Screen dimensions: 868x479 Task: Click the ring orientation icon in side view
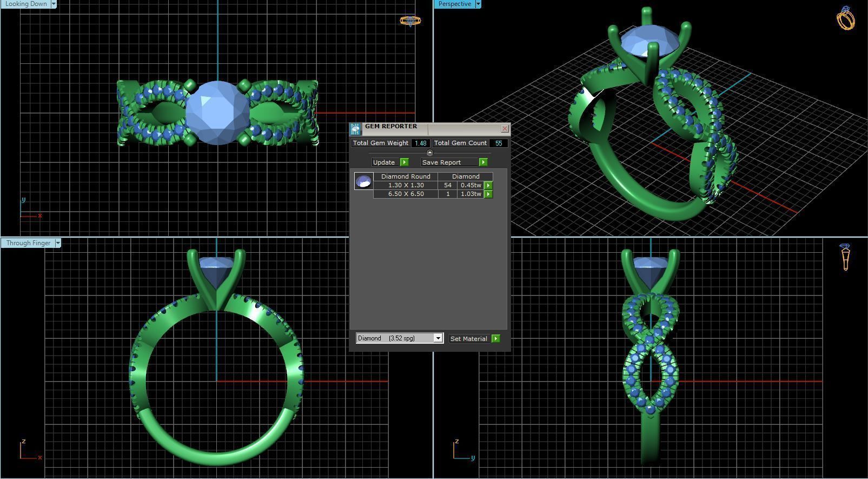[846, 257]
